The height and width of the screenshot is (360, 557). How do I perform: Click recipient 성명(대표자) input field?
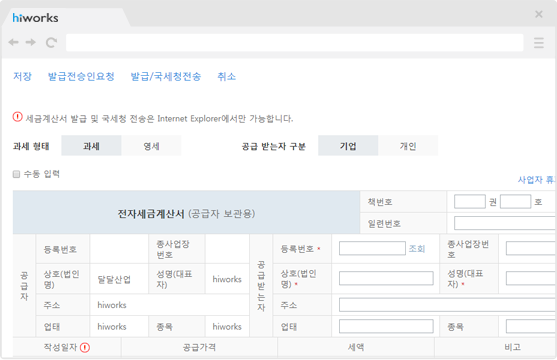click(x=531, y=278)
